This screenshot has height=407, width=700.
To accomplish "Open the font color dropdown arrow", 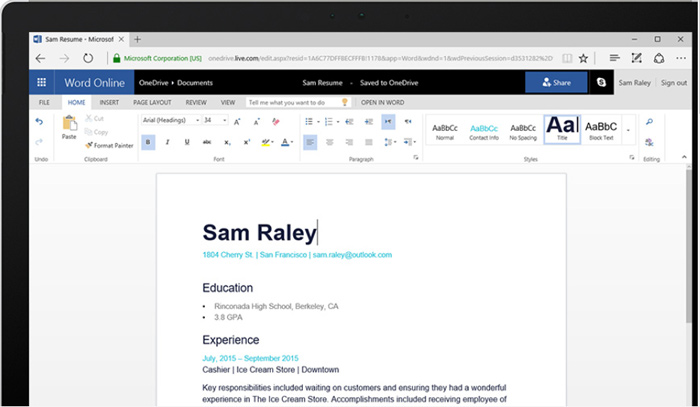I will click(292, 142).
